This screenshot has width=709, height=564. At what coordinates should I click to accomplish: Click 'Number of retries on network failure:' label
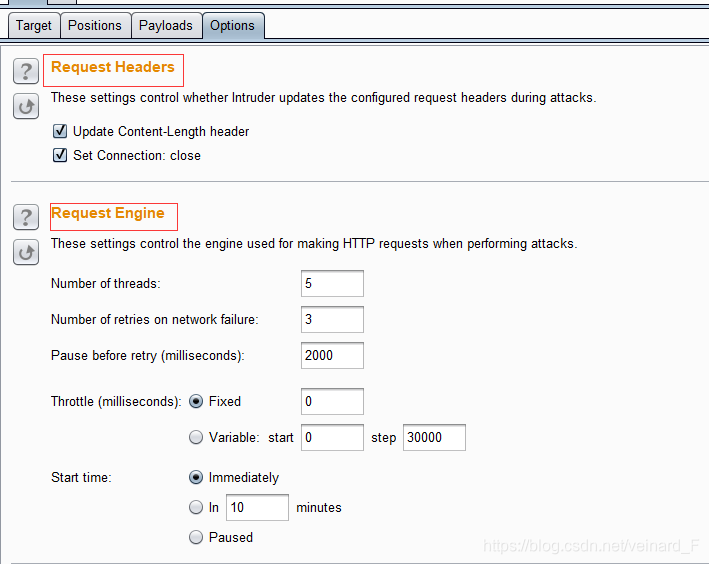pos(155,320)
